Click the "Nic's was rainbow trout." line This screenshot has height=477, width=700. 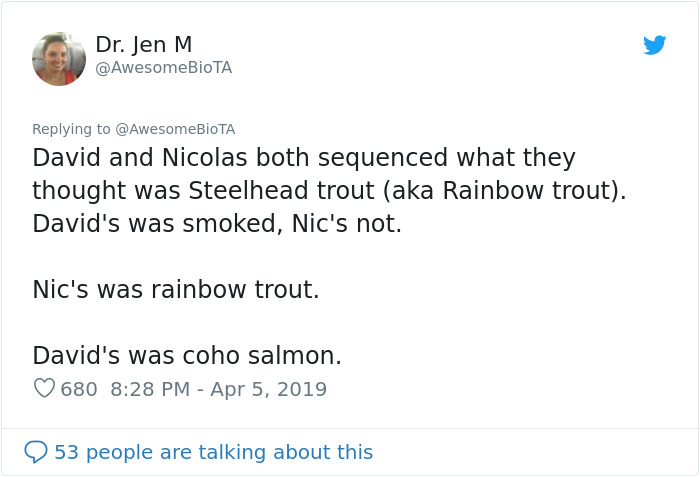[175, 290]
